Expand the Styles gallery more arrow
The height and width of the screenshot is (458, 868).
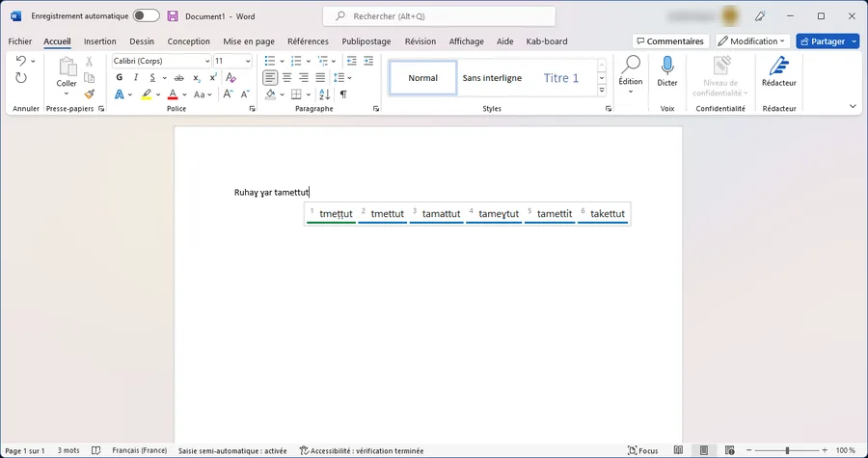click(602, 91)
